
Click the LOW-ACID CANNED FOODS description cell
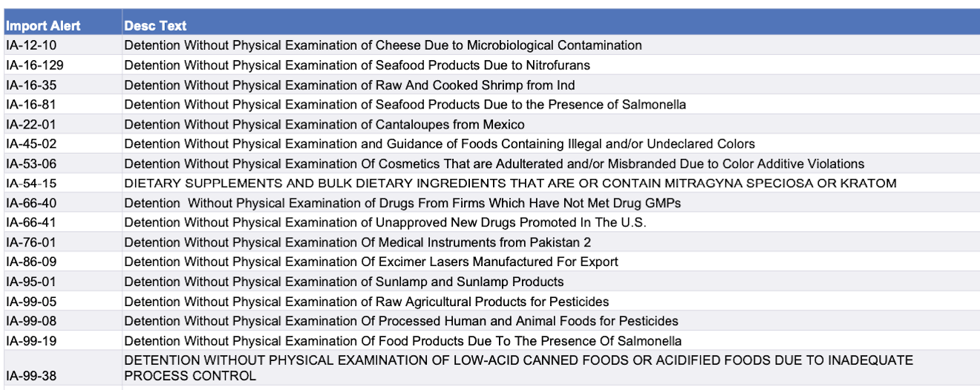click(x=551, y=368)
